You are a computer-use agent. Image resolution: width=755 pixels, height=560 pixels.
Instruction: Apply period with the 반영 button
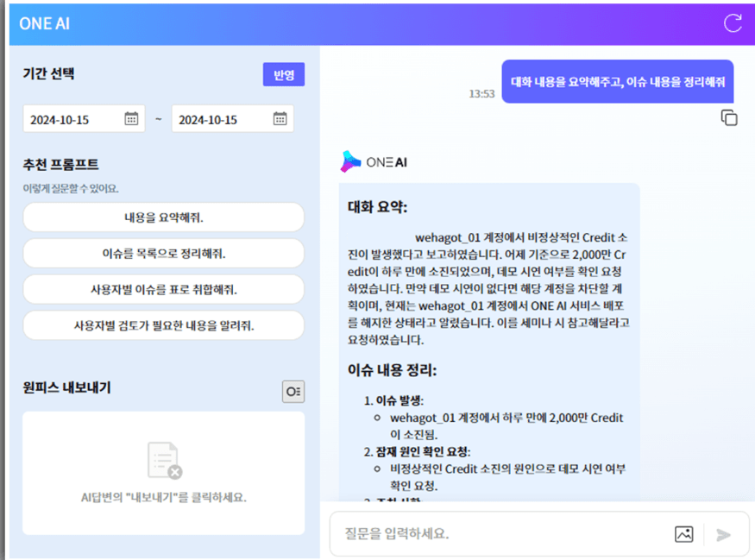284,74
